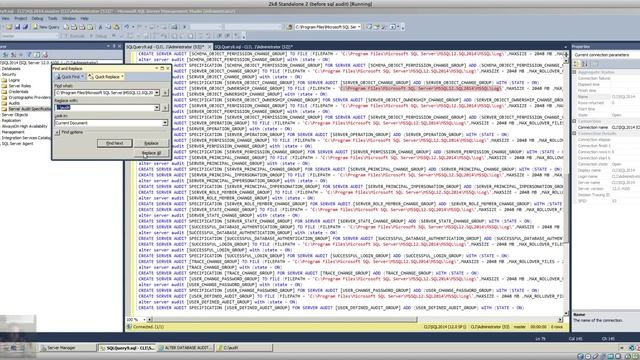Open the Tools menu
Screen dimensions: 640x360
point(53,18)
